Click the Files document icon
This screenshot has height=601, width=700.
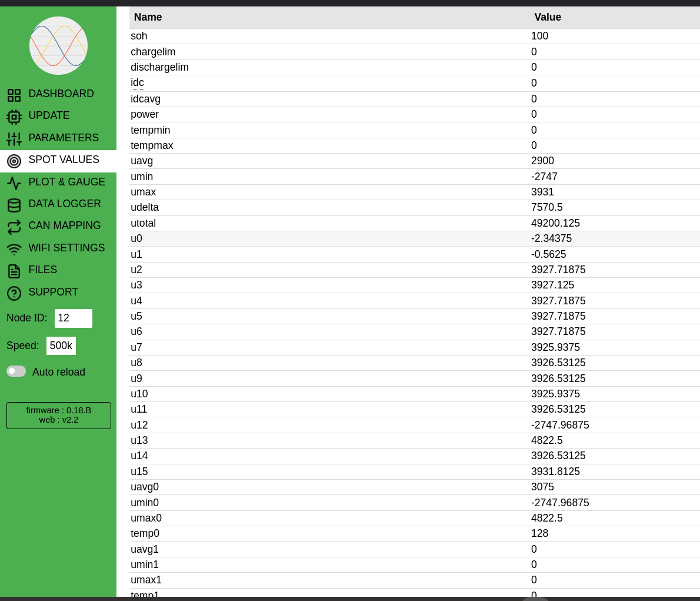[14, 271]
